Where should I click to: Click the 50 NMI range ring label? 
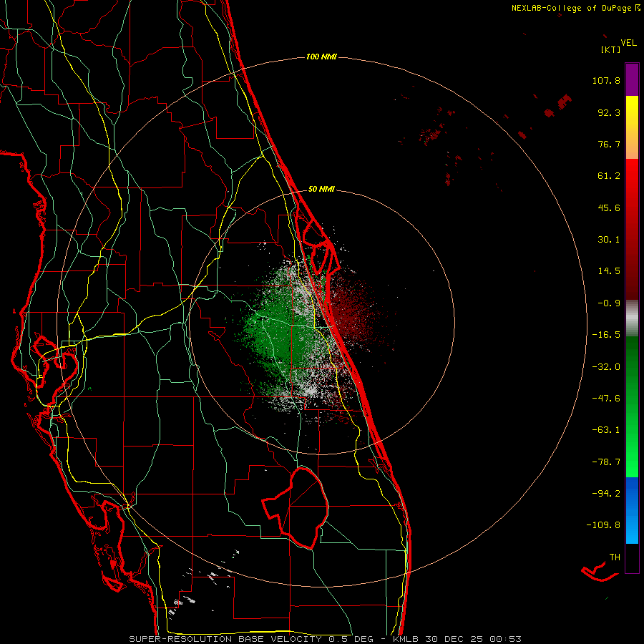tap(321, 190)
